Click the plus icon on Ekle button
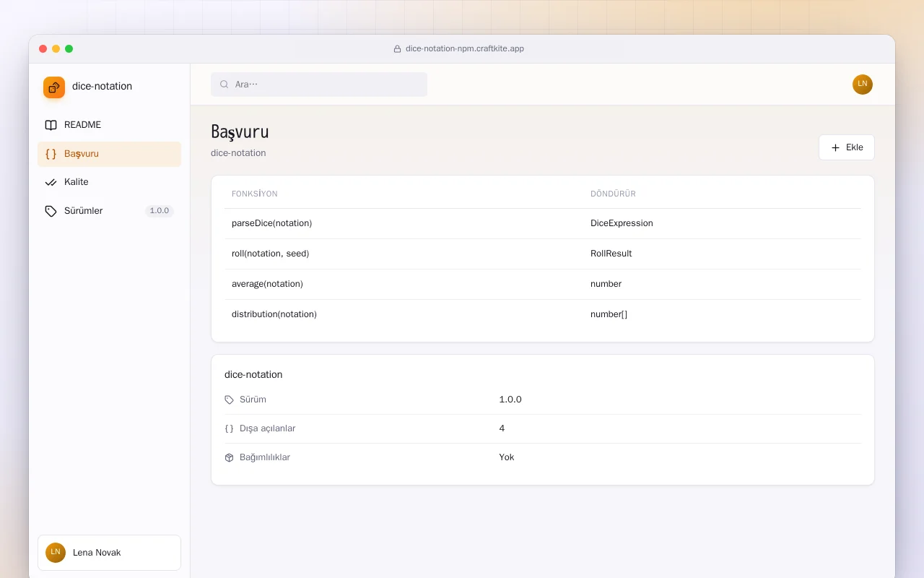 [836, 147]
